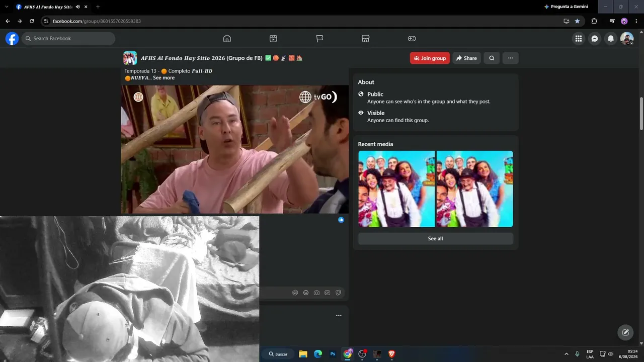Expand the post text with See more
Screen dimensions: 644x362
tap(164, 78)
